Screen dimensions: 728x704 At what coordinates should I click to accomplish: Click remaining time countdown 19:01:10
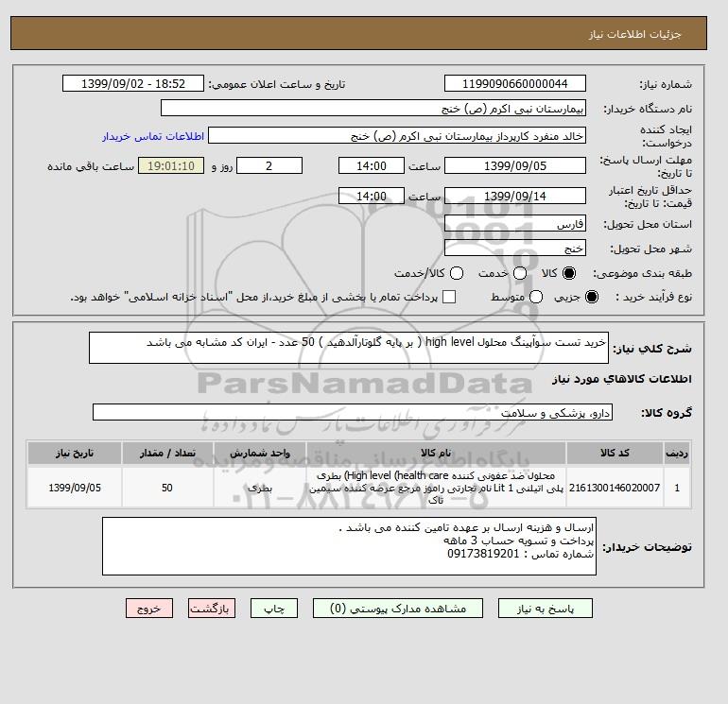click(171, 165)
